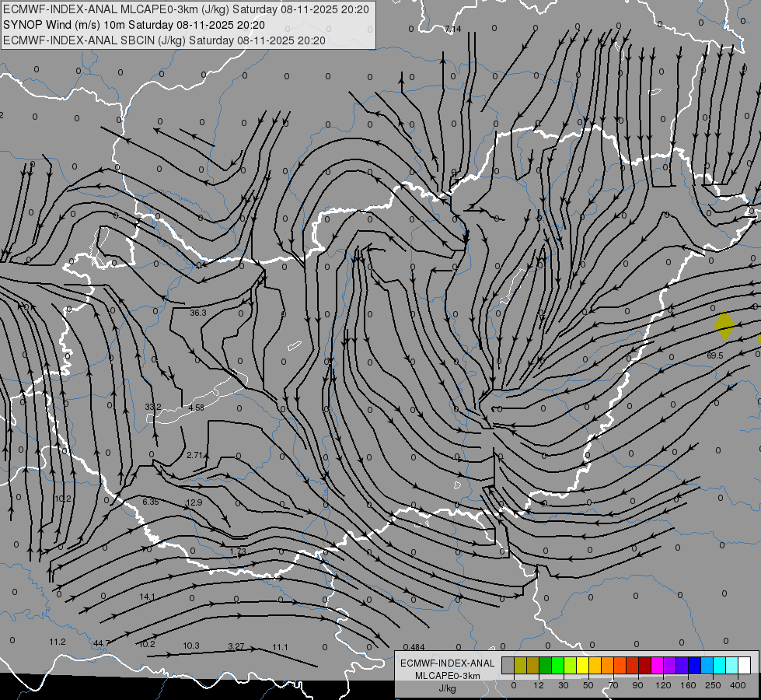761x700 pixels.
Task: Select the dark green legend swatch
Action: pos(546,666)
